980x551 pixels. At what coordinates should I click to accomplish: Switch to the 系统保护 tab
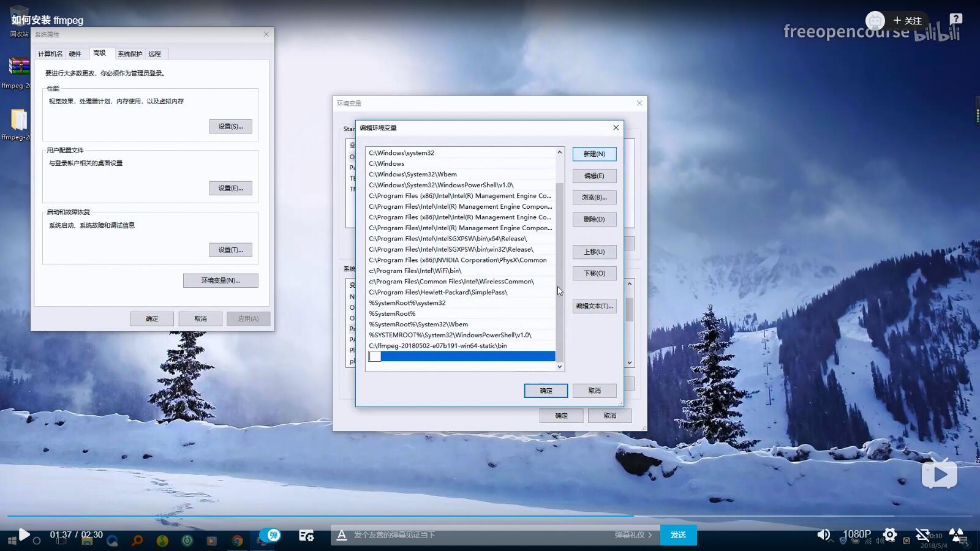[x=130, y=54]
